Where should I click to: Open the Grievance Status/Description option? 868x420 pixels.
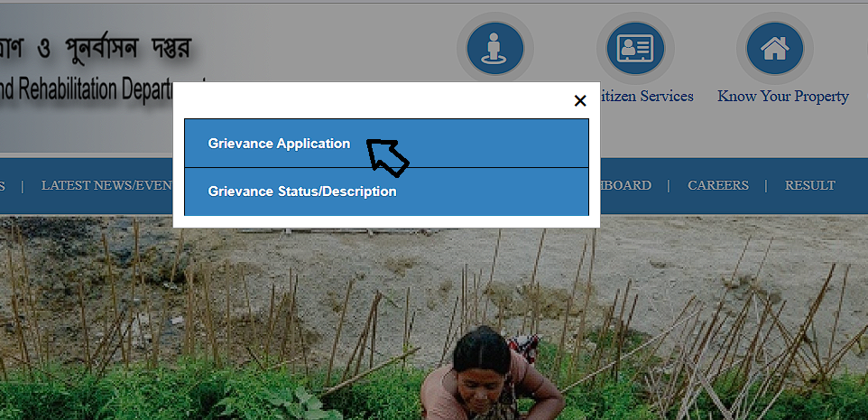click(386, 191)
